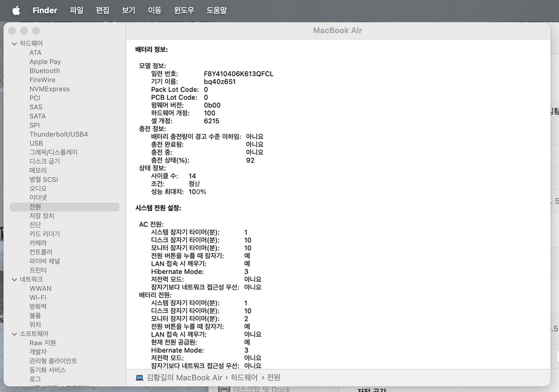This screenshot has width=559, height=392.
Task: Select PCI in the sidebar
Action: tap(34, 98)
